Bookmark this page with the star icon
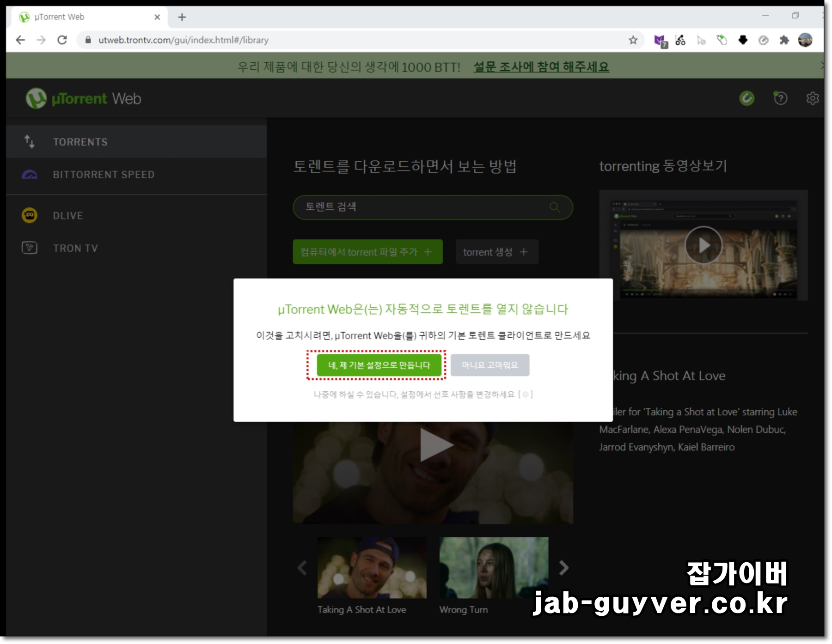The image size is (832, 644). 633,40
